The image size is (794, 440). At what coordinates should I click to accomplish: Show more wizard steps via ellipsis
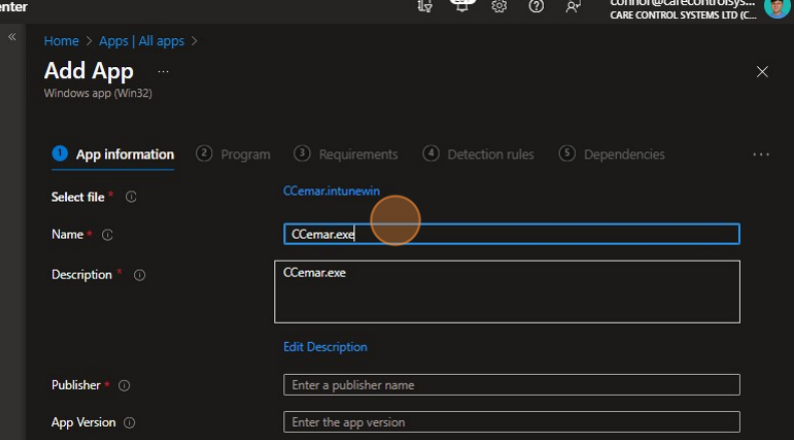pos(760,155)
